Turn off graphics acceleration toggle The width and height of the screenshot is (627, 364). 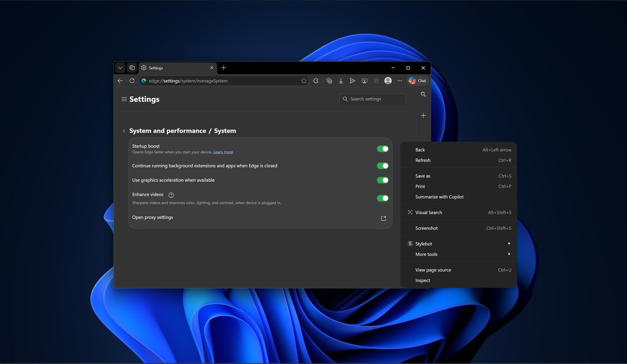click(x=382, y=180)
